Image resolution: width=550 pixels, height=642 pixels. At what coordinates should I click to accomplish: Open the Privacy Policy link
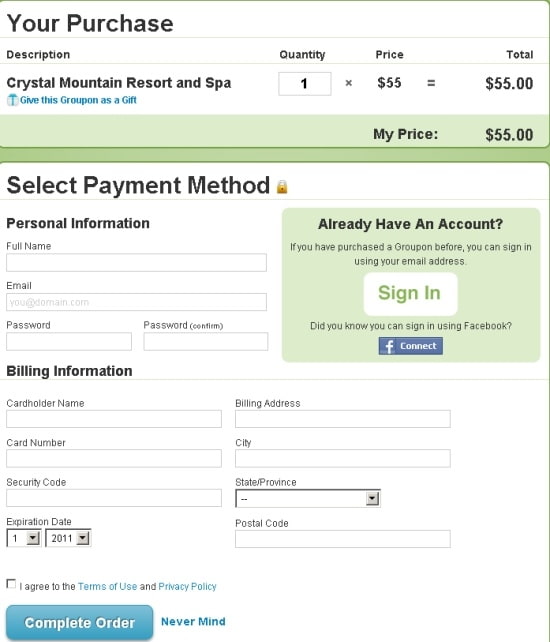coord(187,586)
